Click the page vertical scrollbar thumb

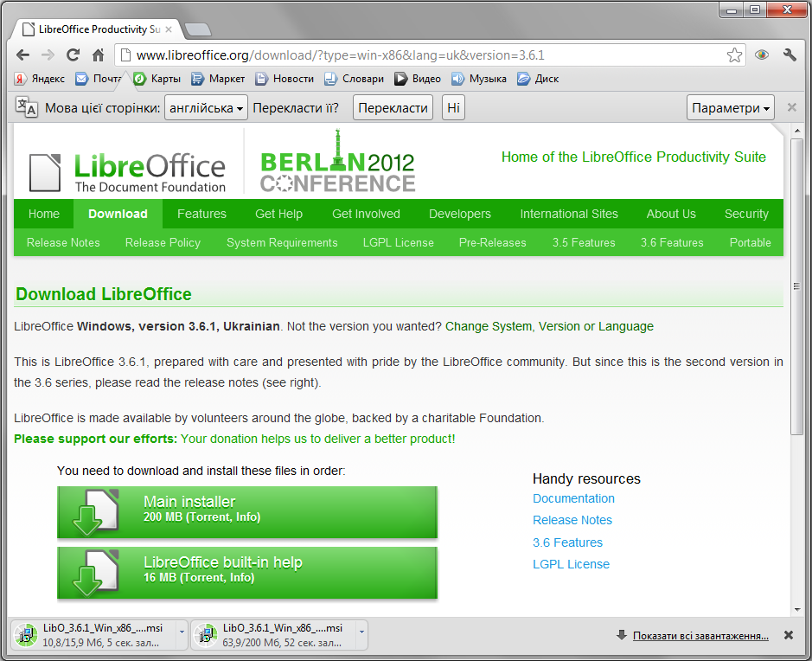[x=796, y=286]
